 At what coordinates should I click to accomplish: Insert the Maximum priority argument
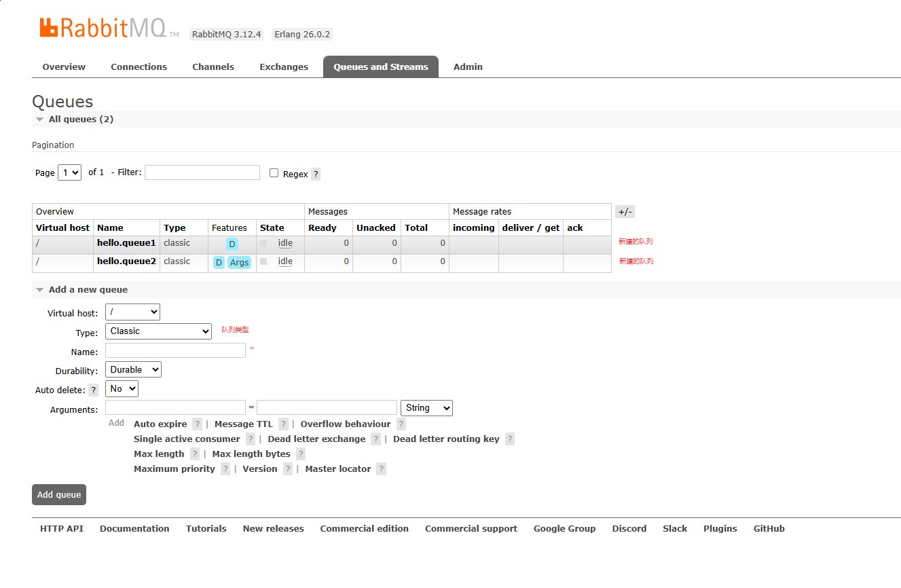point(174,469)
